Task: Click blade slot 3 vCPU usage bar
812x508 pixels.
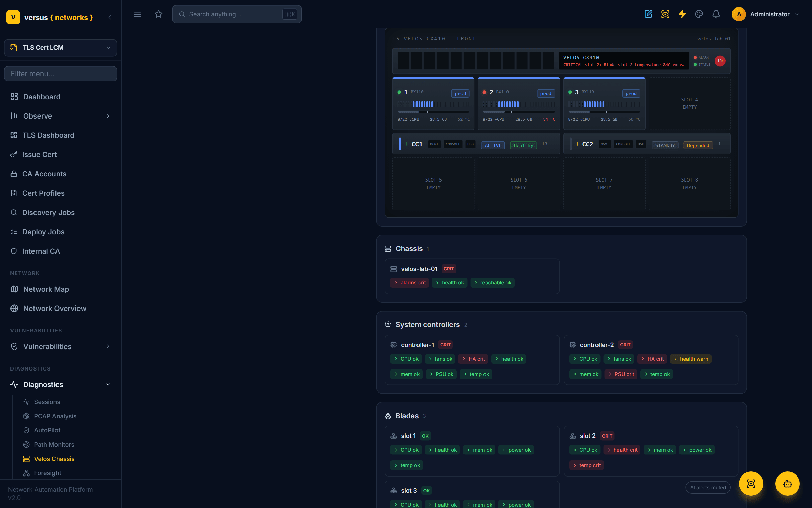Action: (x=604, y=104)
